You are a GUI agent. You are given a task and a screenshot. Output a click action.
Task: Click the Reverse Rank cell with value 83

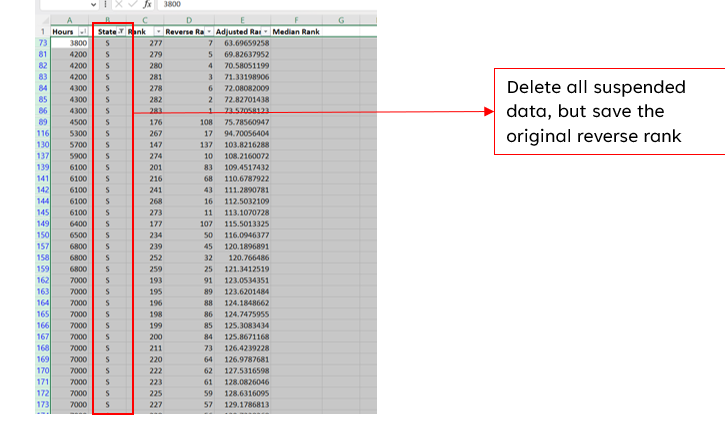pyautogui.click(x=189, y=167)
